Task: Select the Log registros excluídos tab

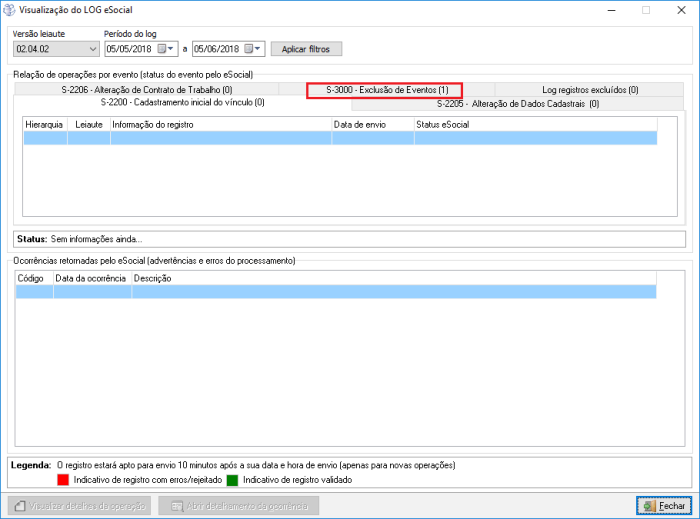Action: [589, 90]
